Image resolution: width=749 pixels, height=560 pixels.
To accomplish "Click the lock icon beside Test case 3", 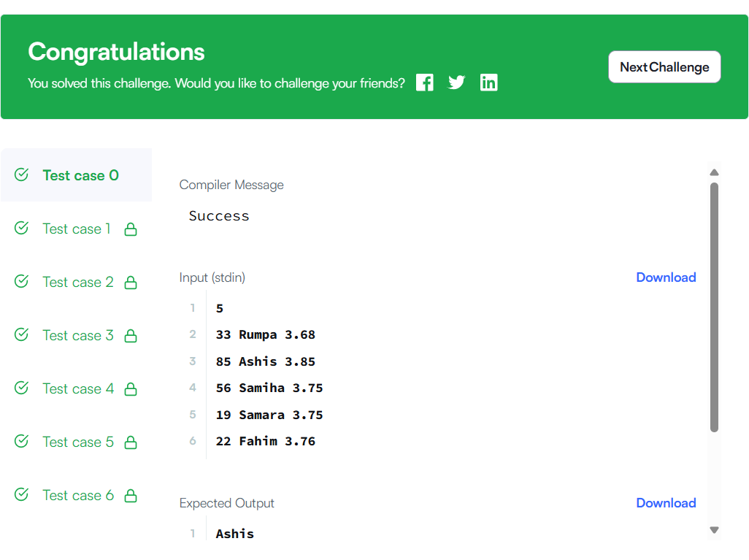I will coord(131,336).
